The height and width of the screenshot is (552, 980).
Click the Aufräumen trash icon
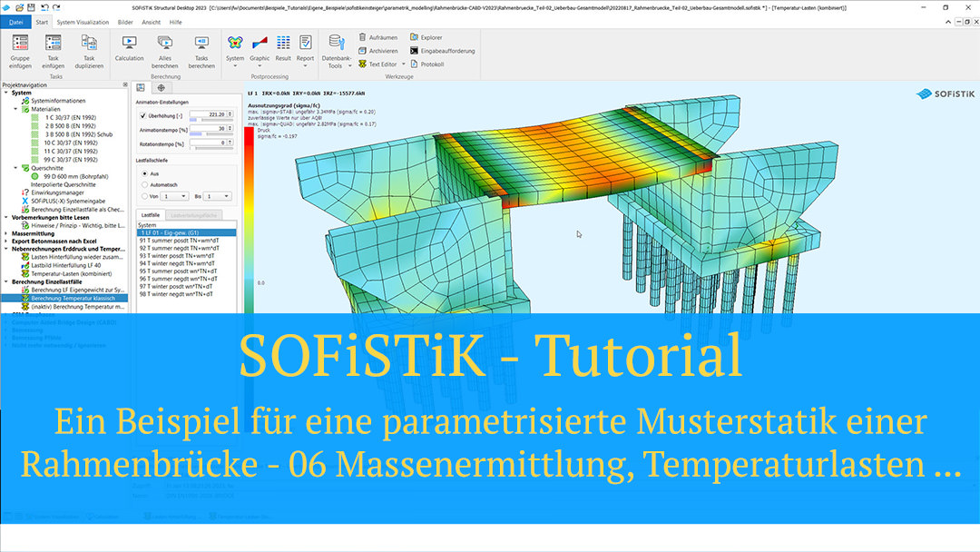point(362,37)
